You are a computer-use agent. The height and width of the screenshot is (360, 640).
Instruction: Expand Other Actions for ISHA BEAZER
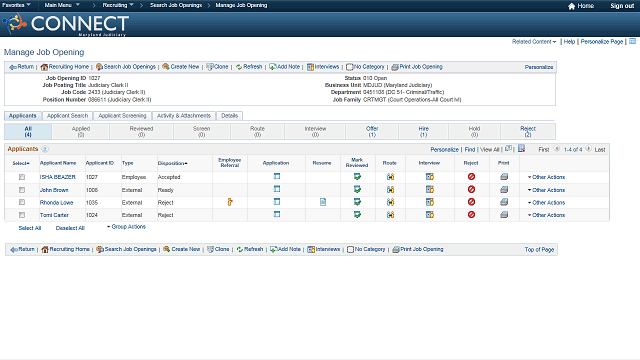(546, 177)
